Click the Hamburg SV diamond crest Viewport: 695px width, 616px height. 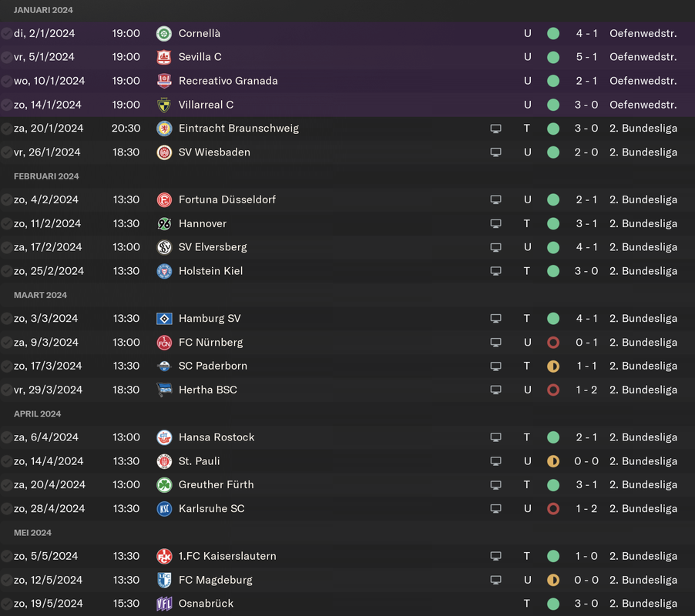164,319
